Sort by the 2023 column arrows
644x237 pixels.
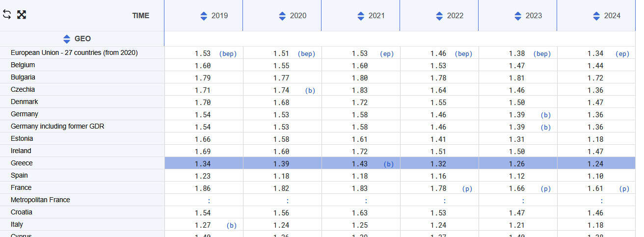click(518, 16)
